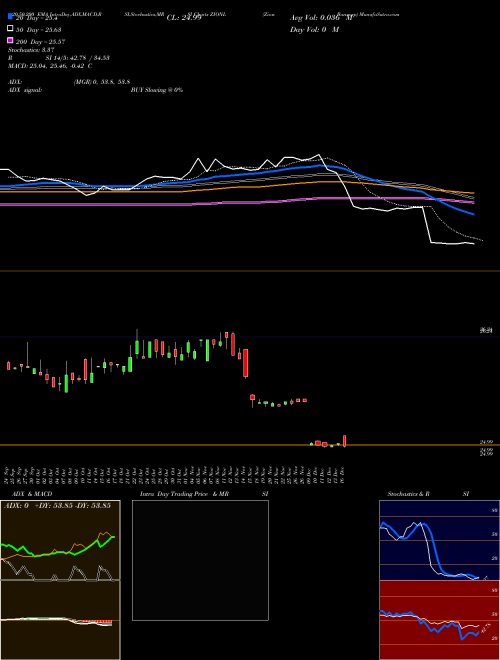Image resolution: width=500 pixels, height=660 pixels.
Task: Click the 'BUY Slowing @ 0%' signal text
Action: click(x=157, y=90)
